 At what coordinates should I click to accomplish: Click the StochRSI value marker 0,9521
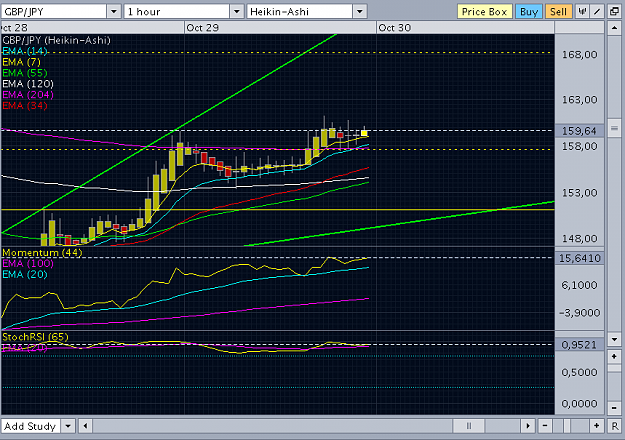coord(579,345)
